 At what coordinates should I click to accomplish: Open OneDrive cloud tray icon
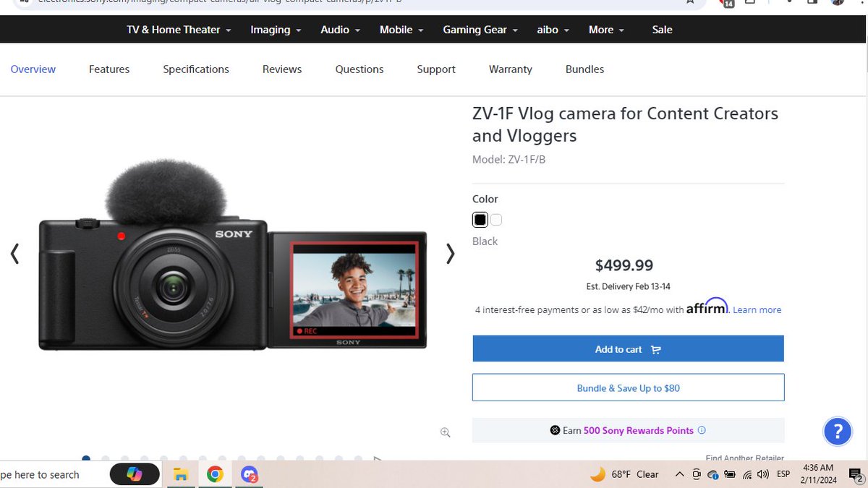[712, 475]
